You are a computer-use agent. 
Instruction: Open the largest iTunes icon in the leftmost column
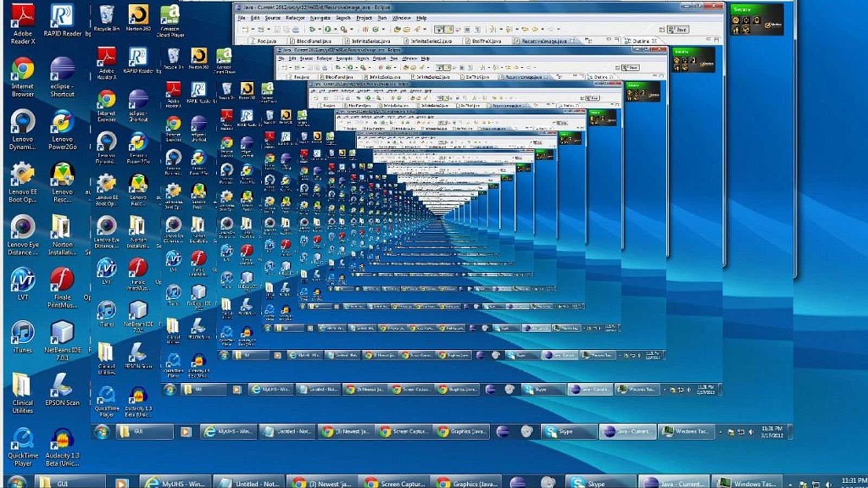(x=23, y=333)
